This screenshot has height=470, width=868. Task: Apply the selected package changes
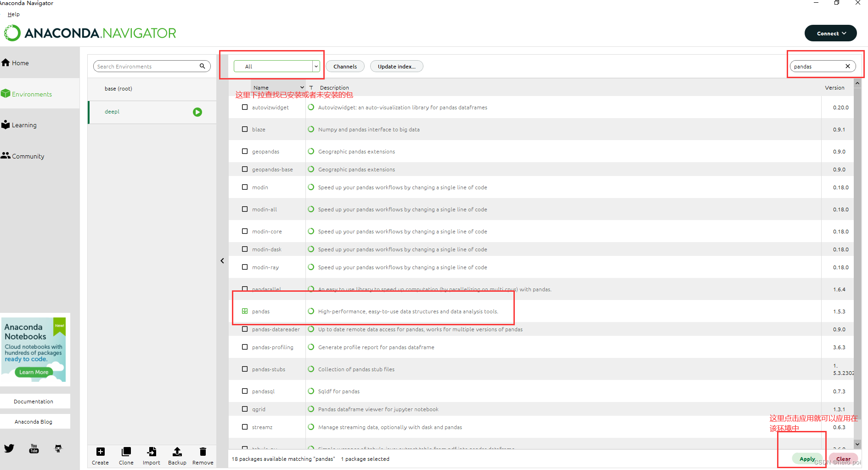pos(807,459)
